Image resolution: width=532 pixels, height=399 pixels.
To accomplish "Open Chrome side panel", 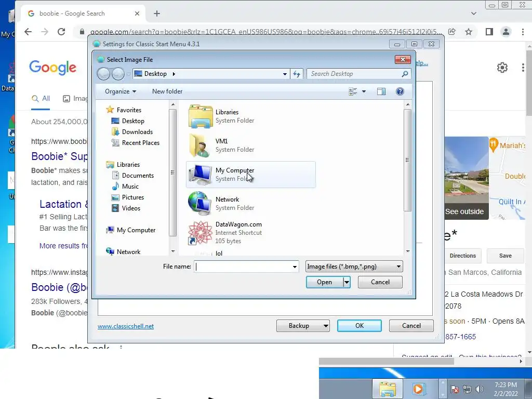I will [x=489, y=32].
